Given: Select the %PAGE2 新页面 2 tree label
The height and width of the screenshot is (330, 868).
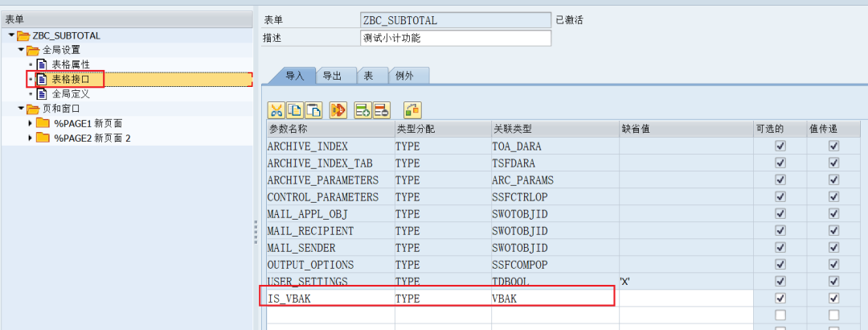Looking at the screenshot, I should (x=92, y=138).
